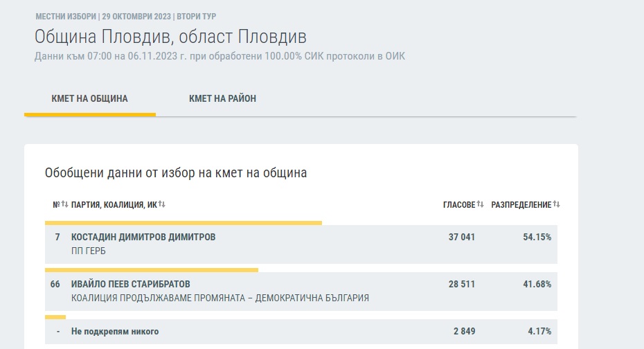Click the sort arrows next to ГЛАСОВЕ
The height and width of the screenshot is (349, 644).
pos(480,204)
